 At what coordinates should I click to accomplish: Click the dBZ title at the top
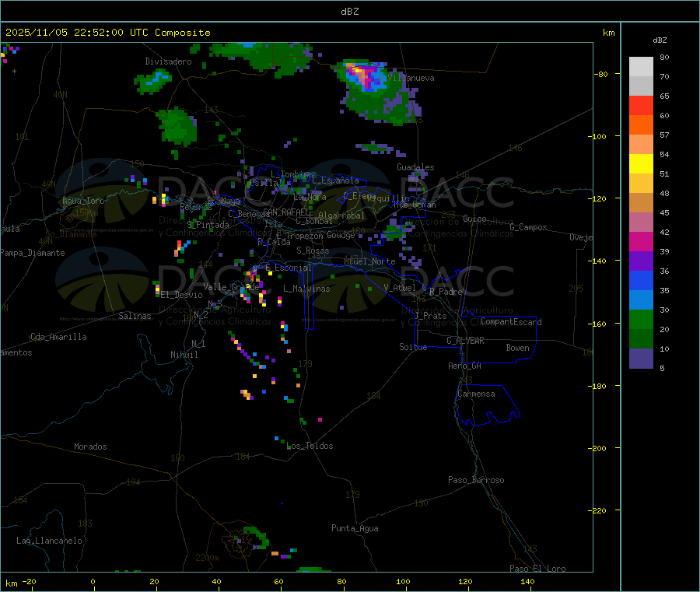click(350, 12)
